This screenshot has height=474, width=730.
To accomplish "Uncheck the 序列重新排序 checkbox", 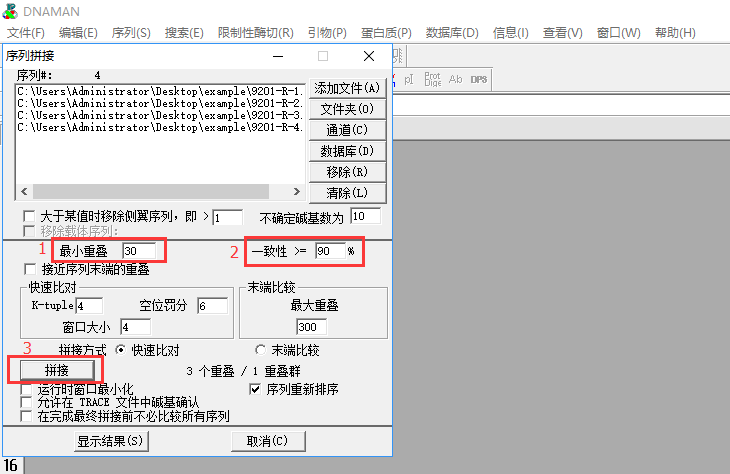I will pos(255,389).
